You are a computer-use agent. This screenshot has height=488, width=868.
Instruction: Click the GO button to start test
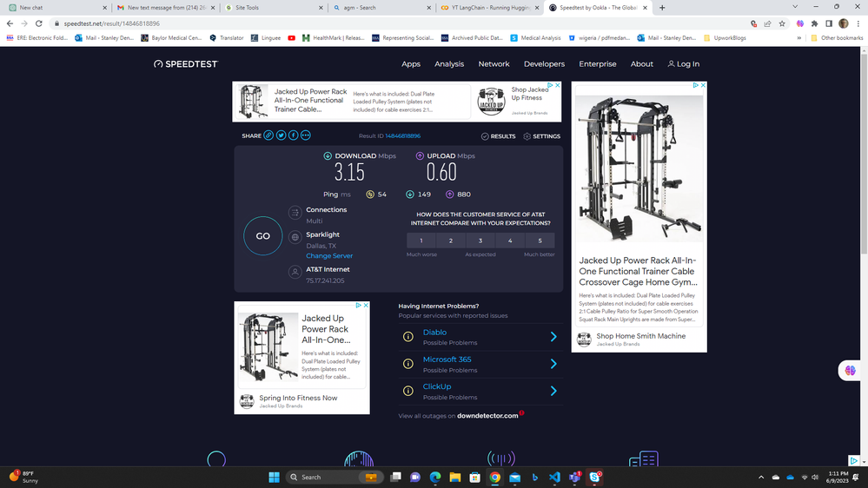tap(263, 235)
